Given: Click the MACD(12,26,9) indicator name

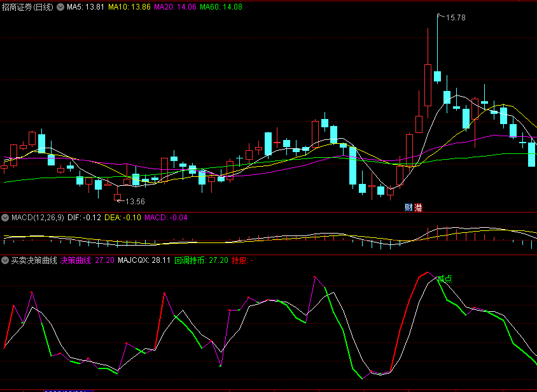Looking at the screenshot, I should [x=38, y=218].
